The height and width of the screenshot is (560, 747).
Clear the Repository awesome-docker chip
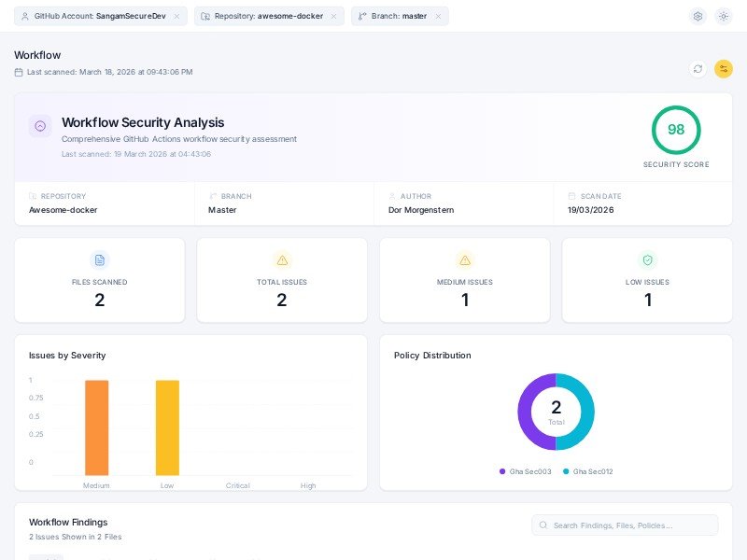point(333,16)
